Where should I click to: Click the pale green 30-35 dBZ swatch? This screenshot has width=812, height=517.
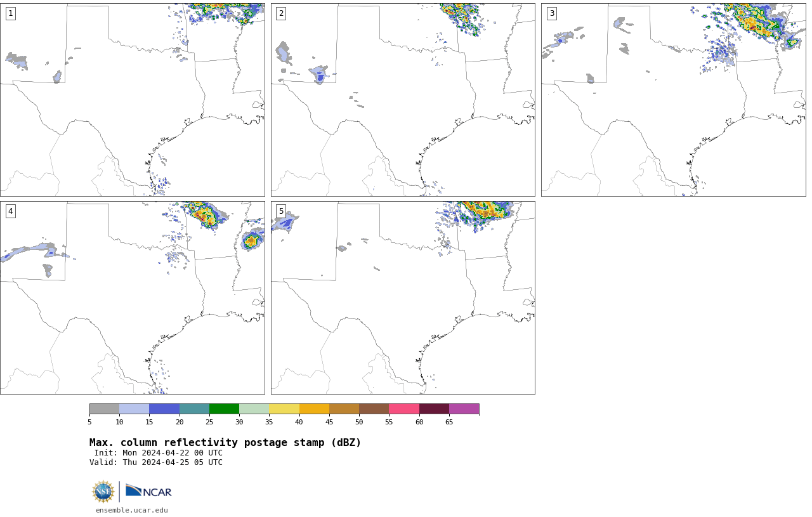pos(254,409)
